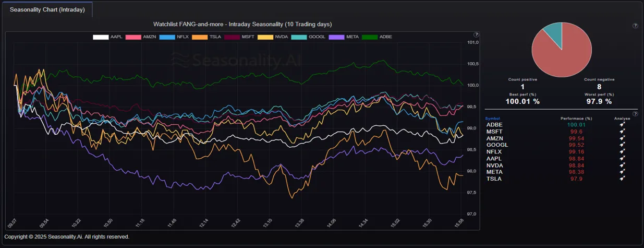This screenshot has width=644, height=248.
Task: Click the copyright Seasonality.Ai footer text
Action: (67, 237)
